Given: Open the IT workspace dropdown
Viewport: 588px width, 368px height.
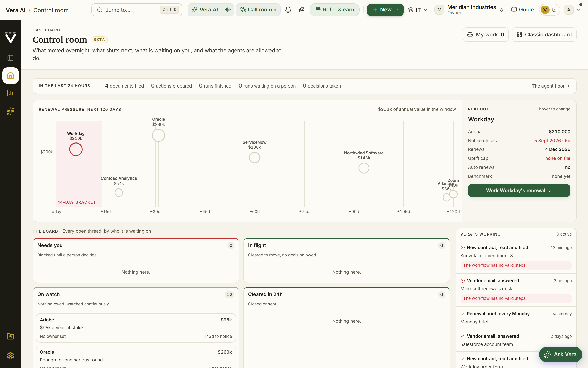Looking at the screenshot, I should 418,10.
